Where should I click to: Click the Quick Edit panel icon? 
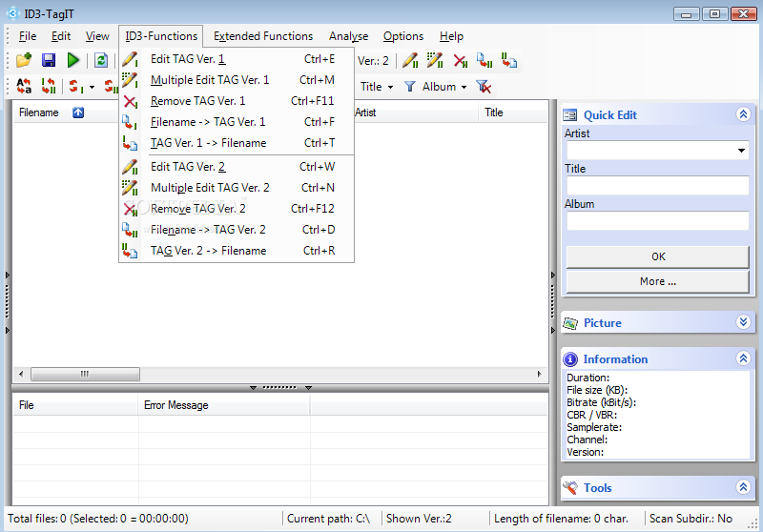(x=569, y=115)
